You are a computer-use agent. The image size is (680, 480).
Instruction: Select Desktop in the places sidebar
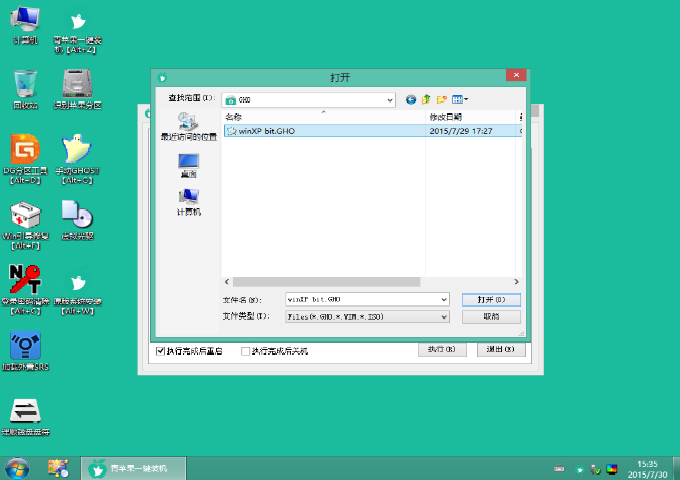tap(188, 165)
